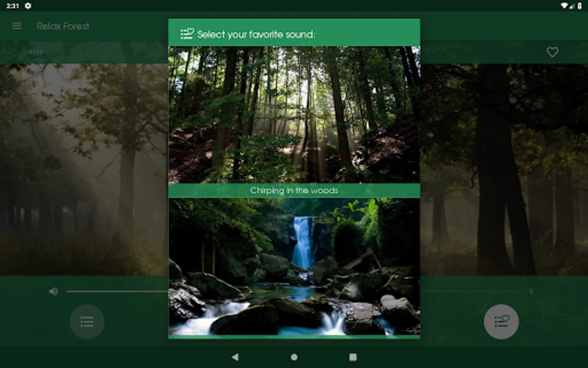Click the status bar clock
The width and height of the screenshot is (588, 368).
(13, 6)
